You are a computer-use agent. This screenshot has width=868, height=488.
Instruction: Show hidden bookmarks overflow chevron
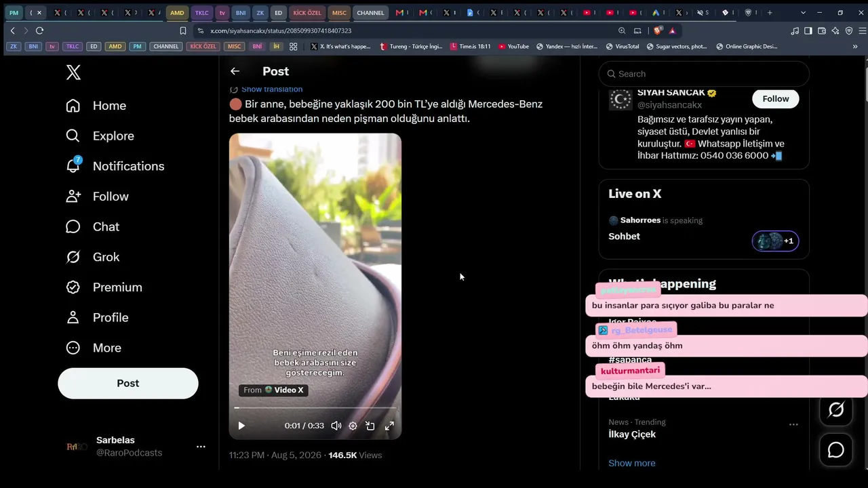pyautogui.click(x=855, y=47)
